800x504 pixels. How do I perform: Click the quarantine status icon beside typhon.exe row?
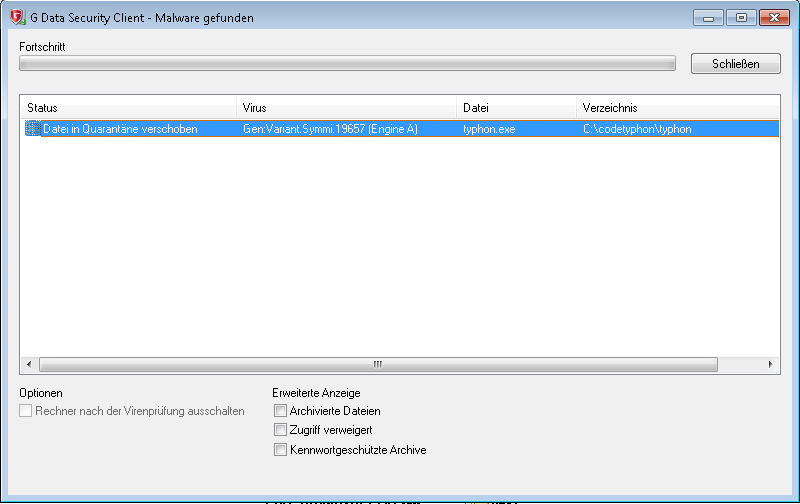tap(33, 129)
